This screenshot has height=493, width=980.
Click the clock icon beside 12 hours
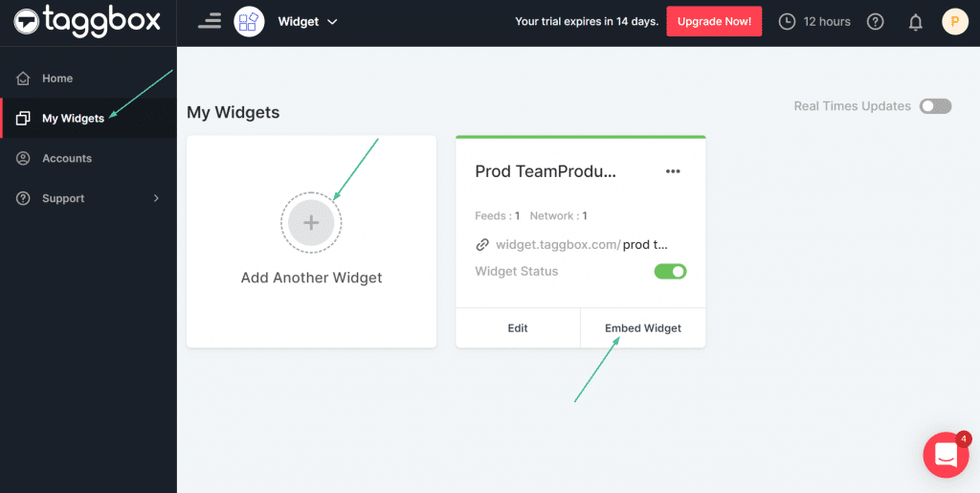click(788, 22)
